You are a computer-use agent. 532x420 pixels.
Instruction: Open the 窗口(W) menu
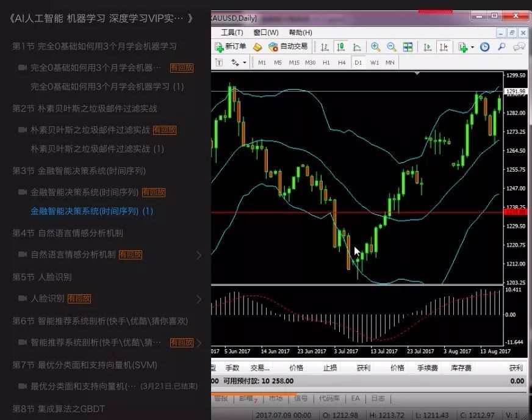tap(266, 32)
